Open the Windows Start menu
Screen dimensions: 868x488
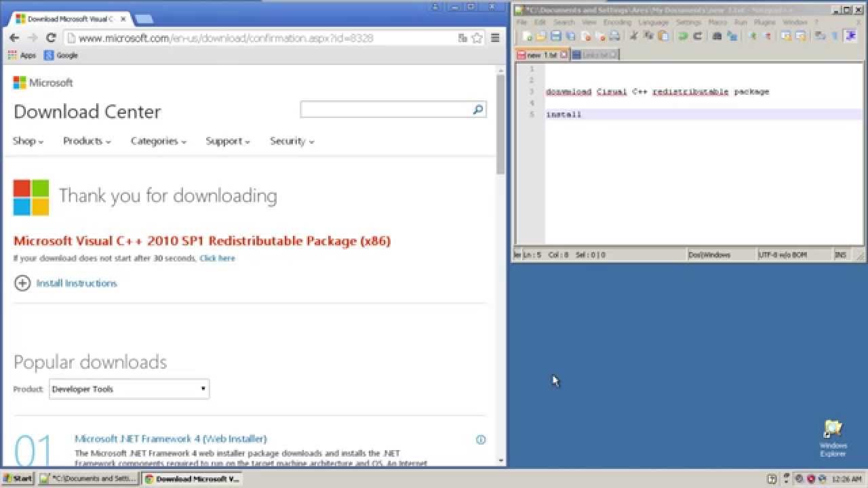click(x=18, y=479)
